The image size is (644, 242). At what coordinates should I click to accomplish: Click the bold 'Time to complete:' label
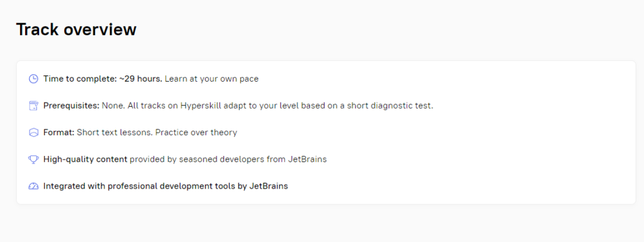pyautogui.click(x=80, y=79)
